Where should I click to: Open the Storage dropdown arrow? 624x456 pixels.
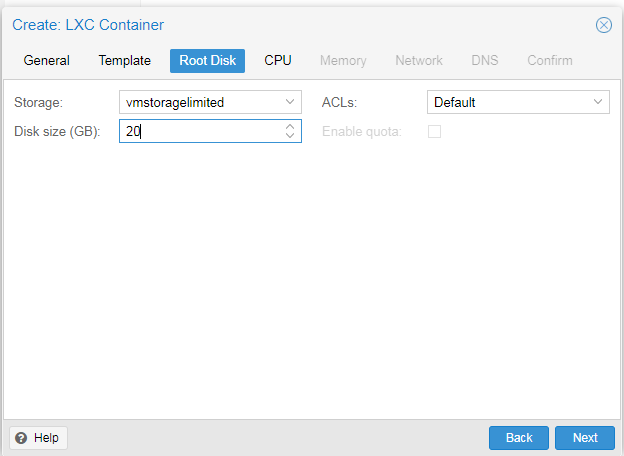(290, 102)
